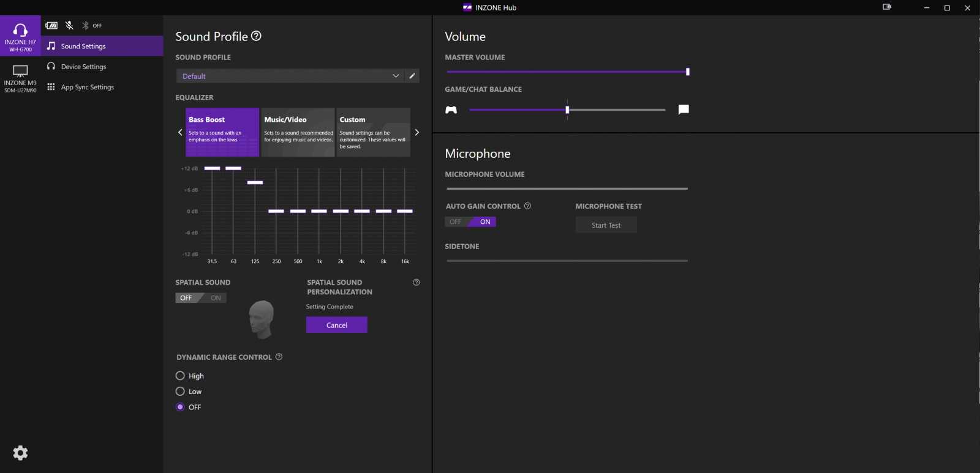980x473 pixels.
Task: Open Dynamic Range Control help icon
Action: 279,357
